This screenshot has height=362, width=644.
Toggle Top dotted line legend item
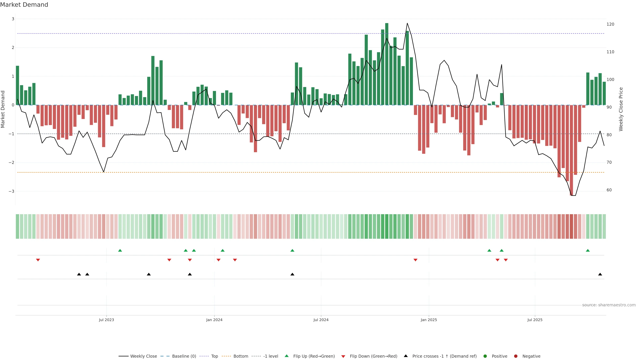point(214,356)
